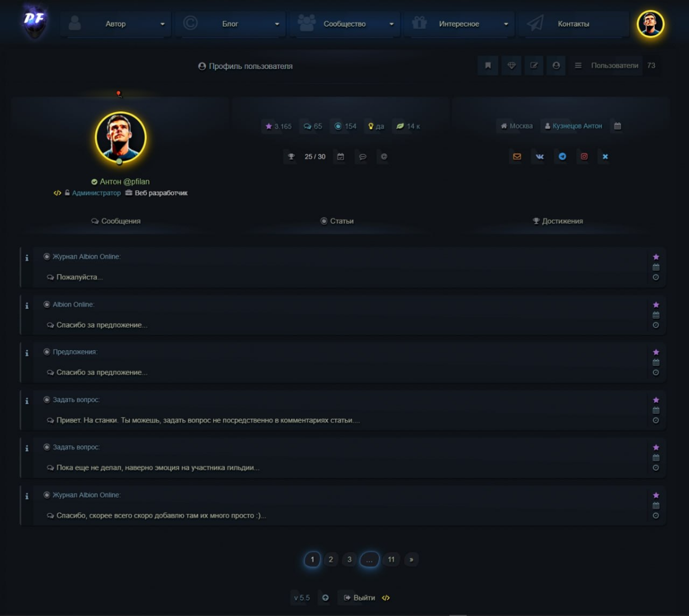689x616 pixels.
Task: Click the lightbulb да badge
Action: pos(376,126)
